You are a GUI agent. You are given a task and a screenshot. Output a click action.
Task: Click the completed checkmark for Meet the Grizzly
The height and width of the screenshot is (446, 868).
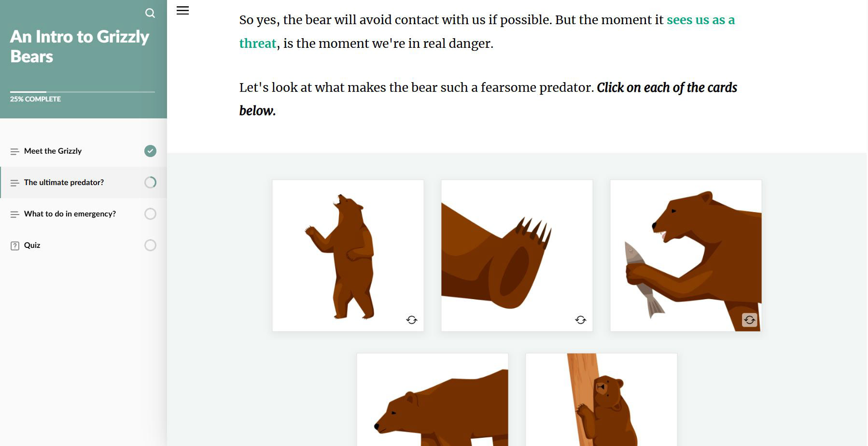(x=150, y=151)
